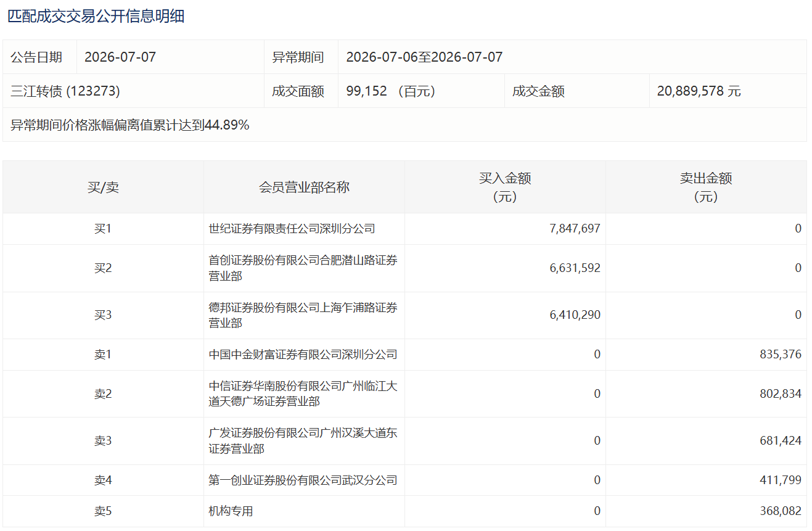Select the 买1 row label
Screen dimensions: 812x531
[x=103, y=229]
